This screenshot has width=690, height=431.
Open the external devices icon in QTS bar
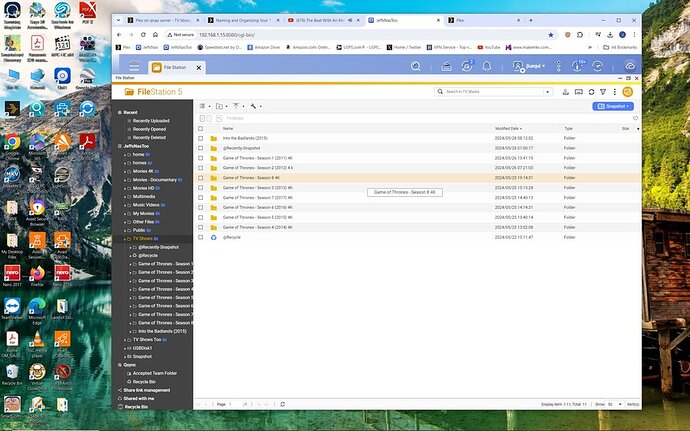[x=466, y=66]
